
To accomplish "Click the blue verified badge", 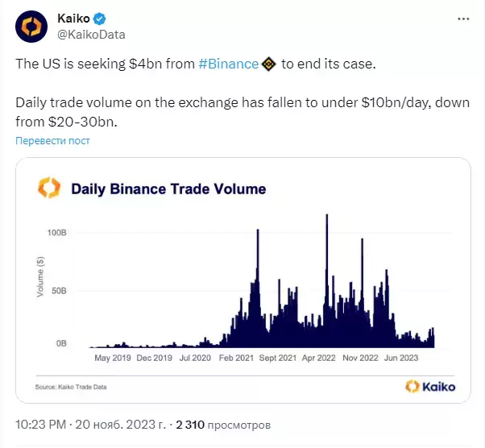I will pyautogui.click(x=100, y=19).
